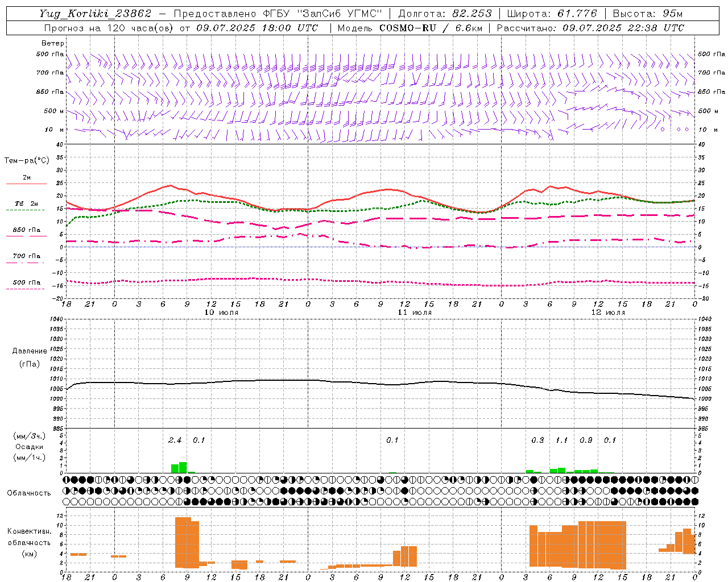Click the Долгота: 82.253 value
The image size is (728, 582).
[445, 14]
